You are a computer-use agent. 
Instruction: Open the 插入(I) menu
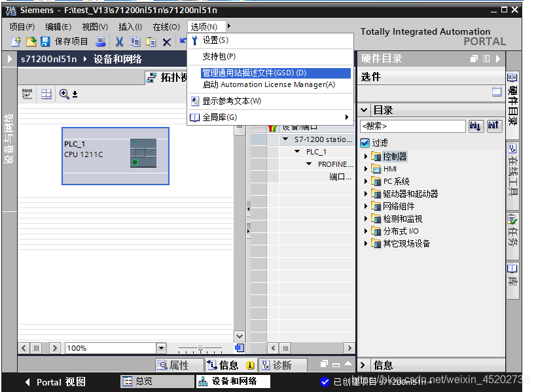coord(130,27)
